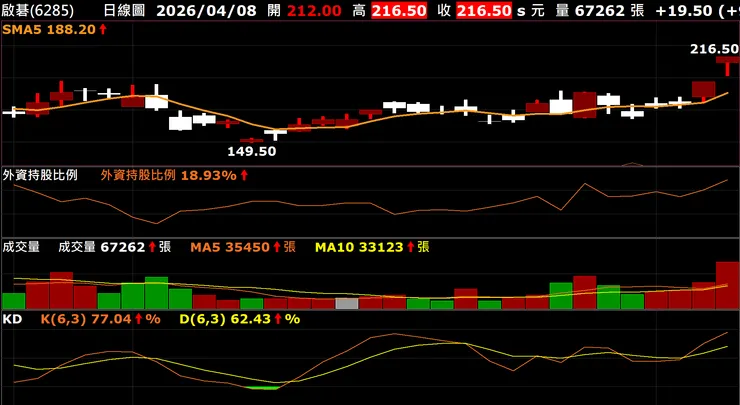The height and width of the screenshot is (405, 740).
Task: Click the gray volume bar
Action: coord(347,303)
